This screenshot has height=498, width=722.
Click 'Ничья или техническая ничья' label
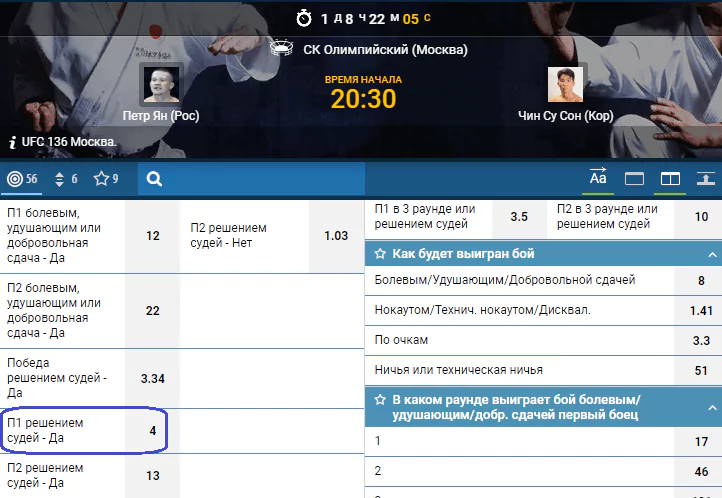459,370
